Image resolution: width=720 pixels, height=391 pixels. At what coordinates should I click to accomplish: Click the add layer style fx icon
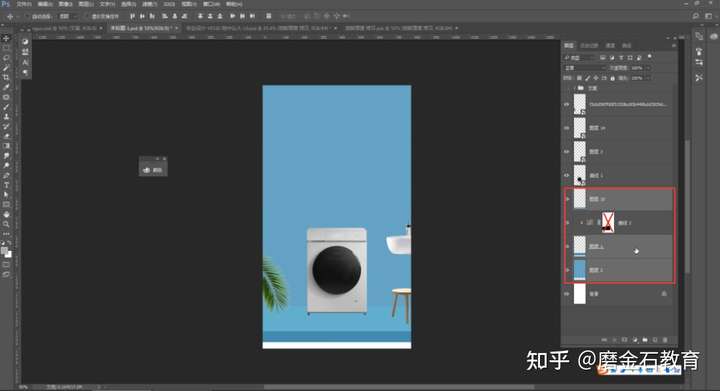pyautogui.click(x=615, y=340)
